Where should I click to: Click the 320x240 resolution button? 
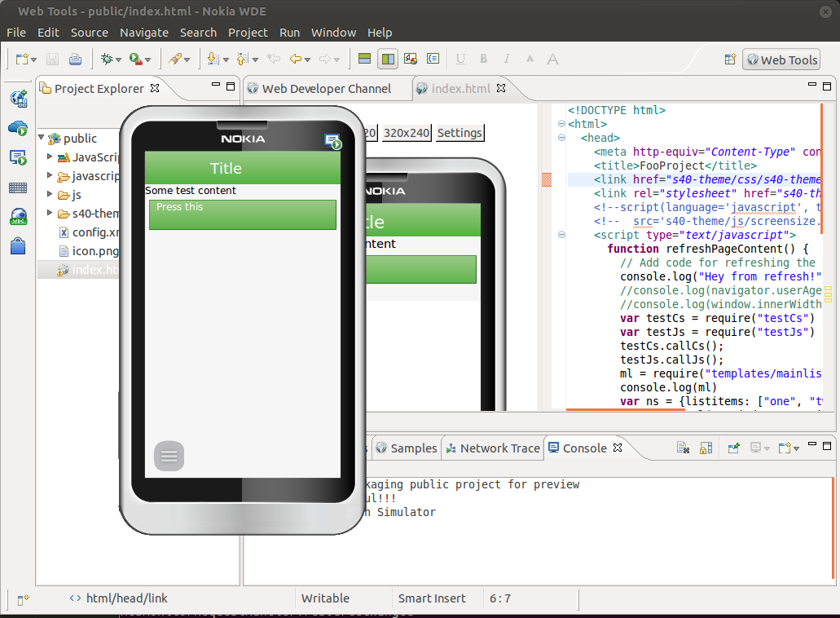(407, 133)
